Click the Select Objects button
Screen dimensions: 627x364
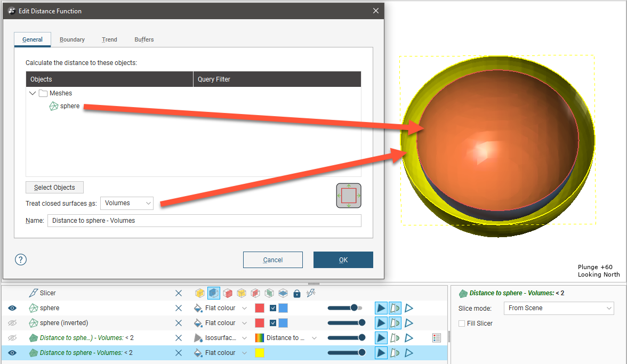tap(54, 188)
